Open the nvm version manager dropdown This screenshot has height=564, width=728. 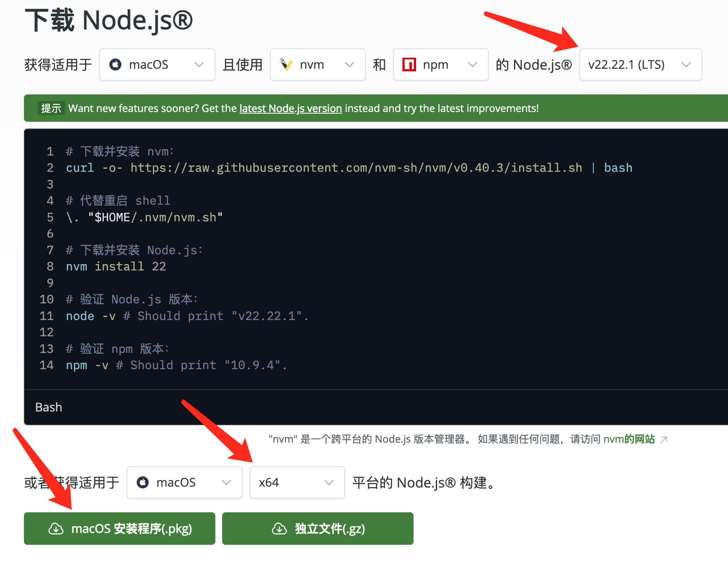(x=317, y=64)
